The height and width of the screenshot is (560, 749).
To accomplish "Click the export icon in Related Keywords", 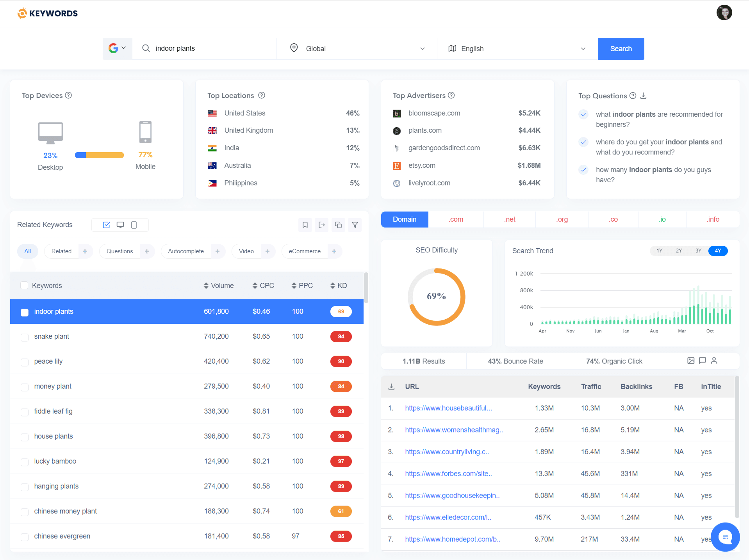I will (x=322, y=225).
